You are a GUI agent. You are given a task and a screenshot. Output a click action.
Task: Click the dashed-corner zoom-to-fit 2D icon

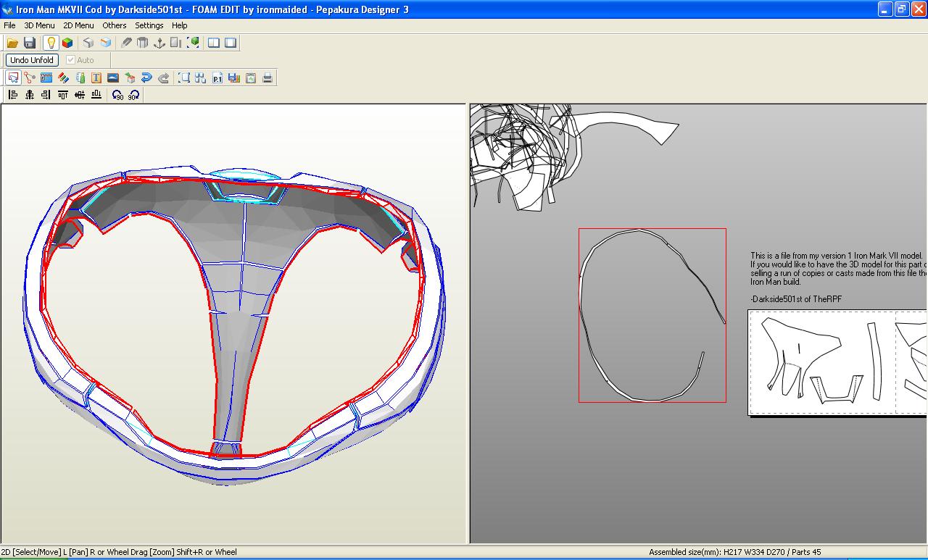(184, 78)
